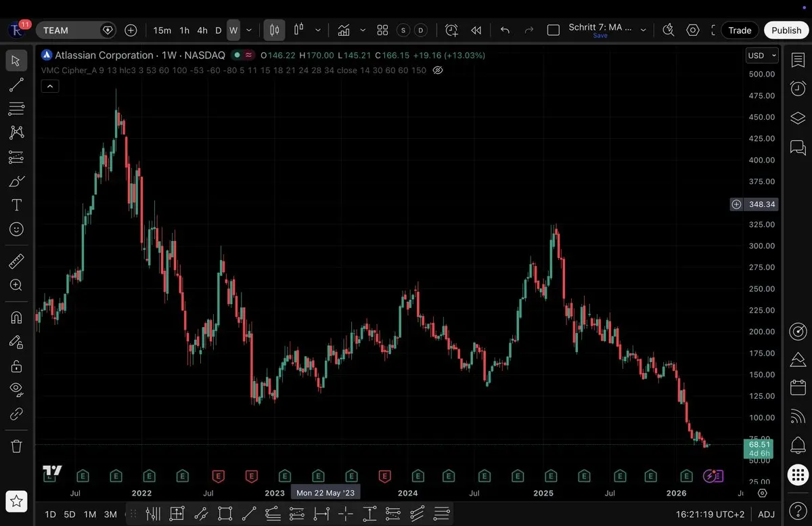Open the Ruler measure tool
The image size is (812, 526).
16,261
